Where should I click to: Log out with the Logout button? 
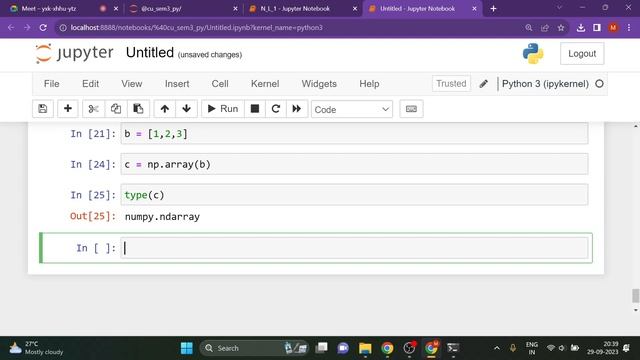pyautogui.click(x=582, y=53)
